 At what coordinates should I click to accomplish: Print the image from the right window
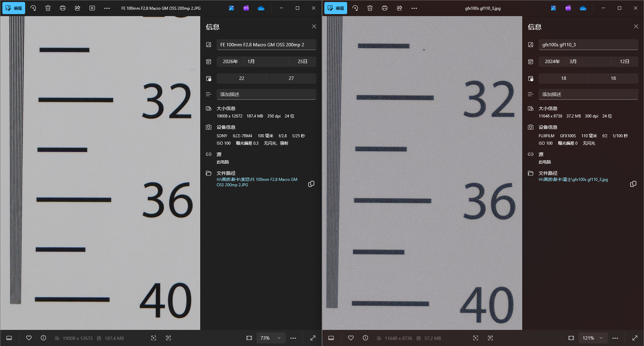385,8
